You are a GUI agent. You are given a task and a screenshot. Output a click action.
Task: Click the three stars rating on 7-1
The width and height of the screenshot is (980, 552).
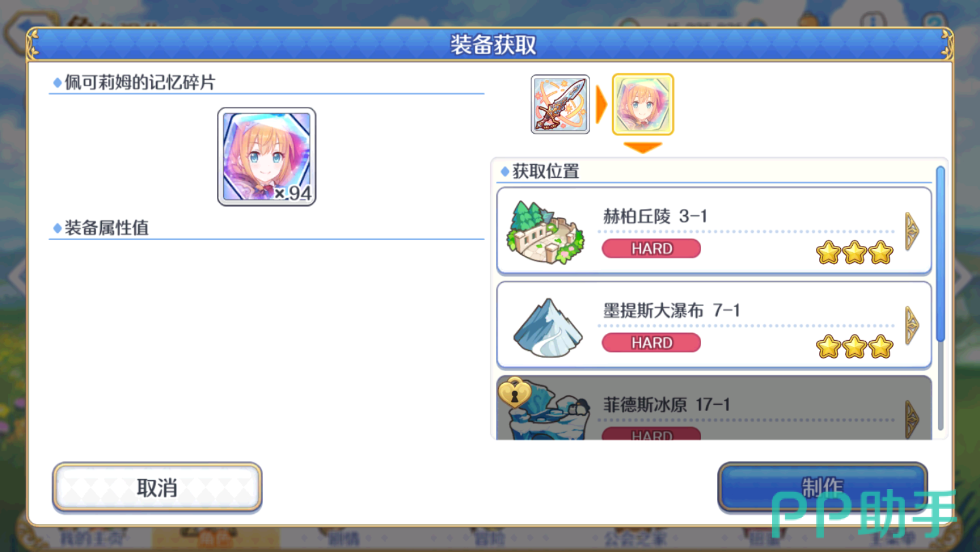855,347
